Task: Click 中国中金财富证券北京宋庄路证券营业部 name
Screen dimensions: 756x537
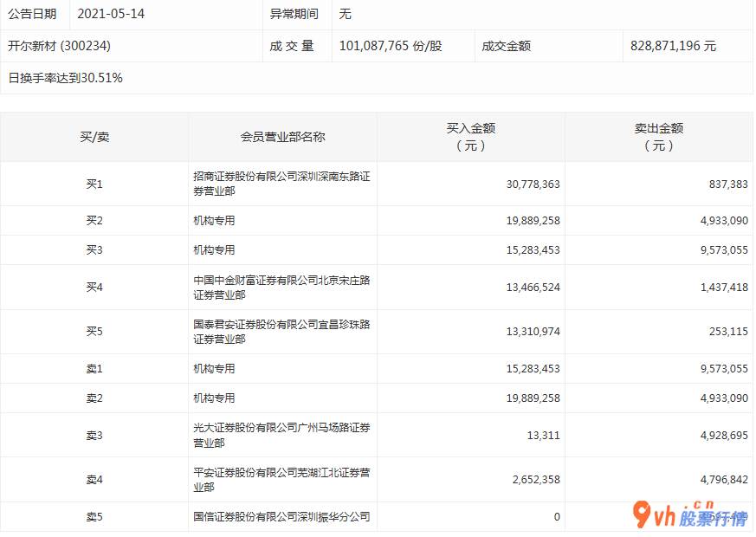Action: (282, 288)
